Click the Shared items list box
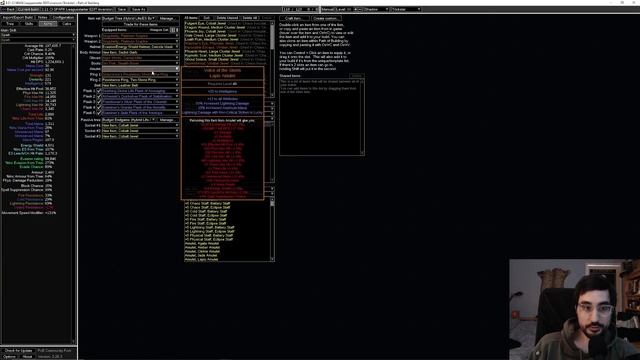Screen dimensions: 640x360 (322, 117)
